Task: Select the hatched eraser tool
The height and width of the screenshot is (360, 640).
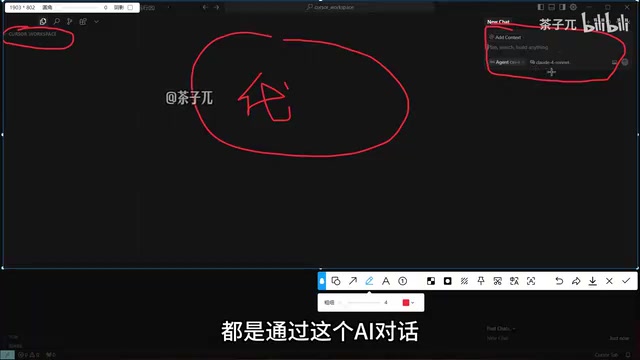Action: [x=464, y=281]
